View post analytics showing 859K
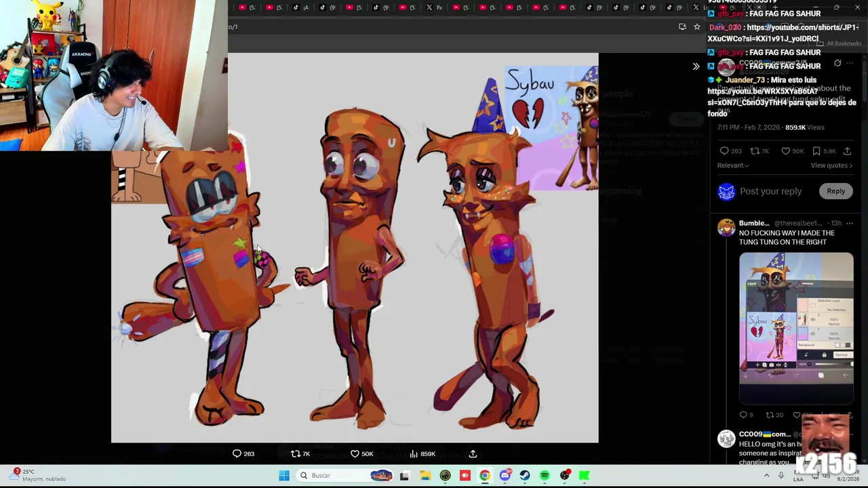 coord(422,453)
